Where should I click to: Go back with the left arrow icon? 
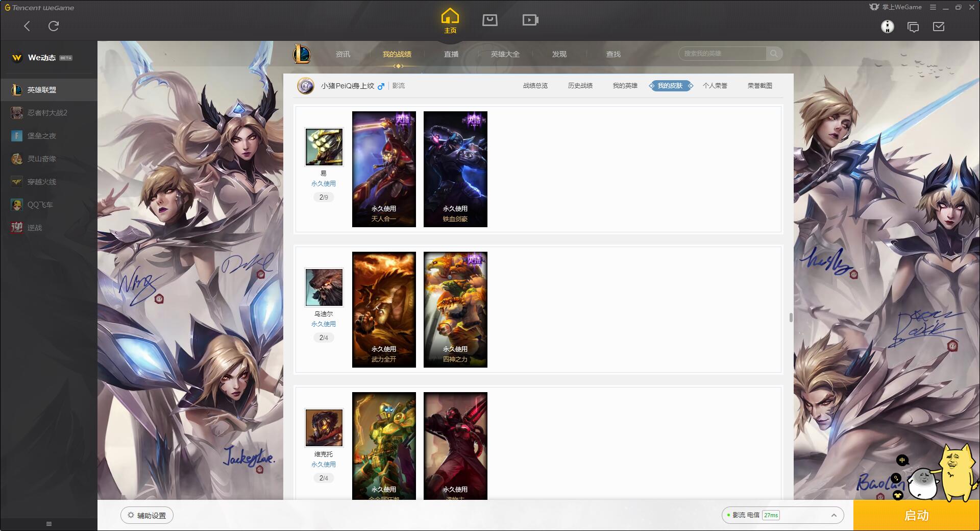click(x=27, y=26)
